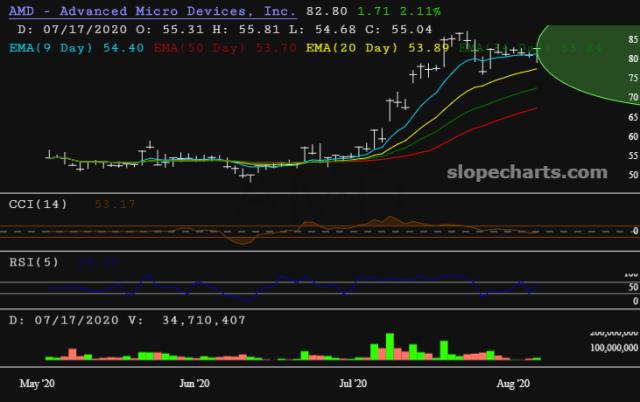The height and width of the screenshot is (402, 640).
Task: Click the 75 price axis label
Action: [x=633, y=78]
